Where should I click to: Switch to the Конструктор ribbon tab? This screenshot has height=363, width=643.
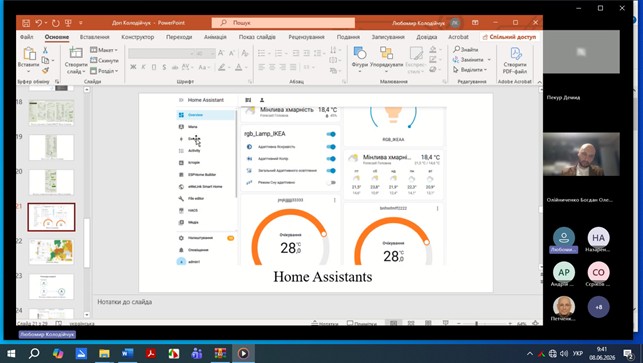138,37
